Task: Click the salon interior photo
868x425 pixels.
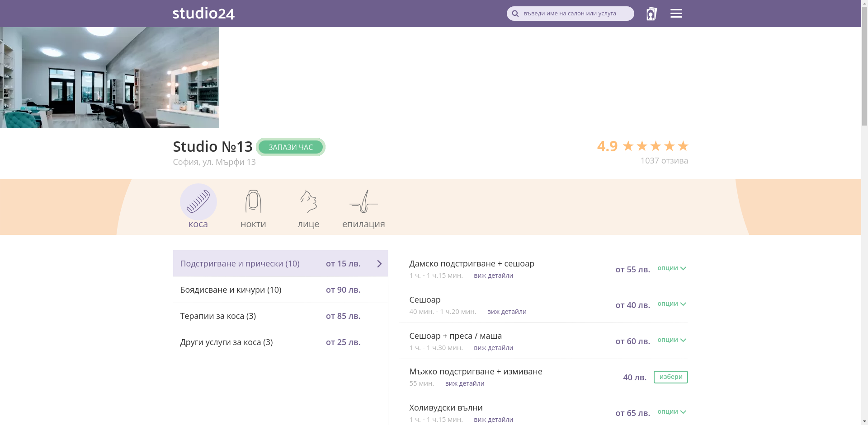Action: click(109, 77)
